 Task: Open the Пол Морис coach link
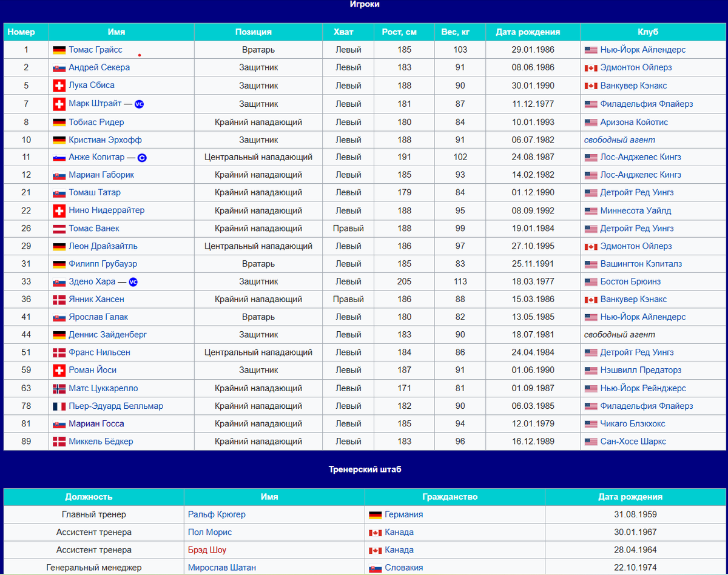point(210,532)
